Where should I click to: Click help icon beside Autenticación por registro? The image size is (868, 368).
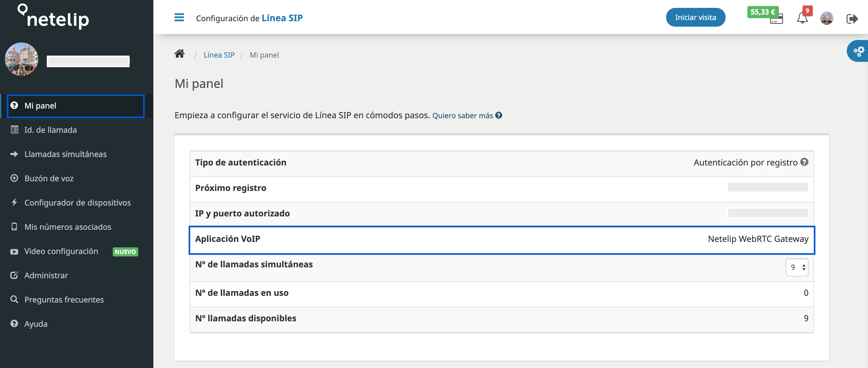click(804, 162)
